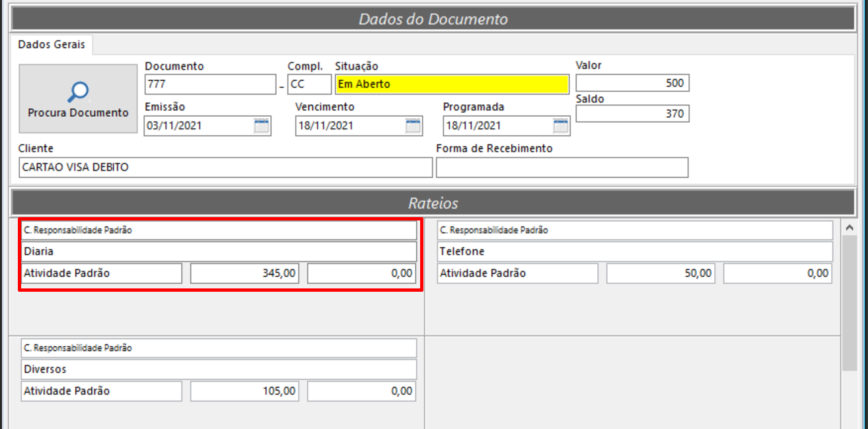Click the 345,00 value in Diaria rateio
Viewport: 868px width, 429px height.
(245, 273)
